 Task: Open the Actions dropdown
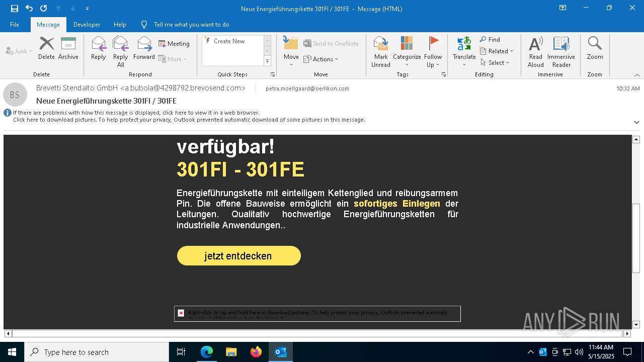[321, 59]
